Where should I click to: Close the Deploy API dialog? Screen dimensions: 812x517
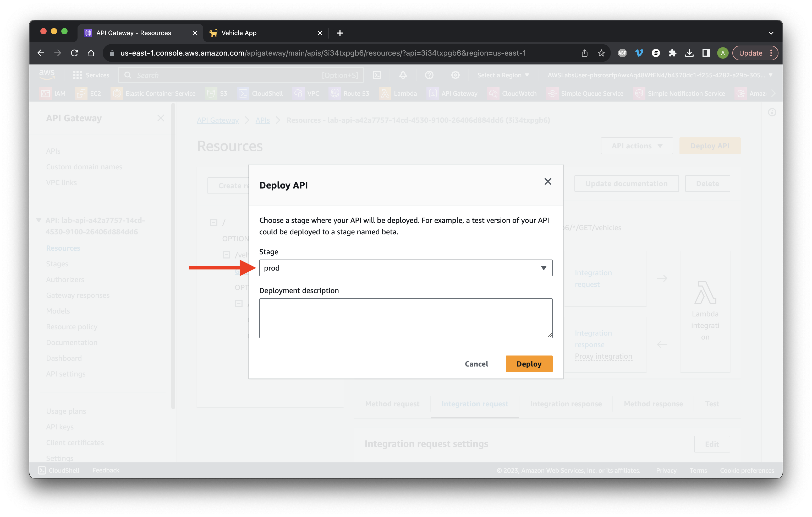(x=548, y=182)
